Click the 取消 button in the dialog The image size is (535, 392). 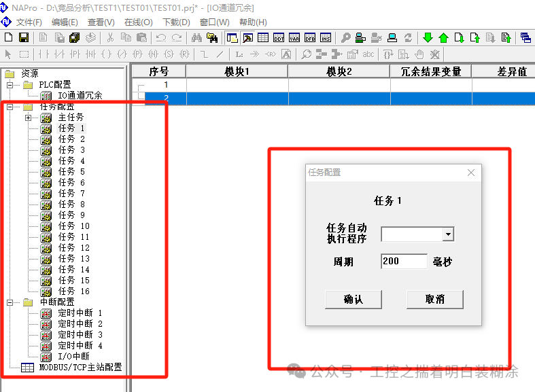pos(434,300)
